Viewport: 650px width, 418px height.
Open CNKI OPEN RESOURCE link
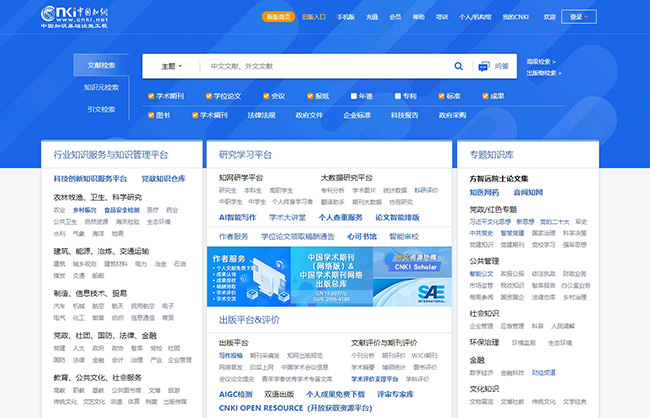[296, 408]
